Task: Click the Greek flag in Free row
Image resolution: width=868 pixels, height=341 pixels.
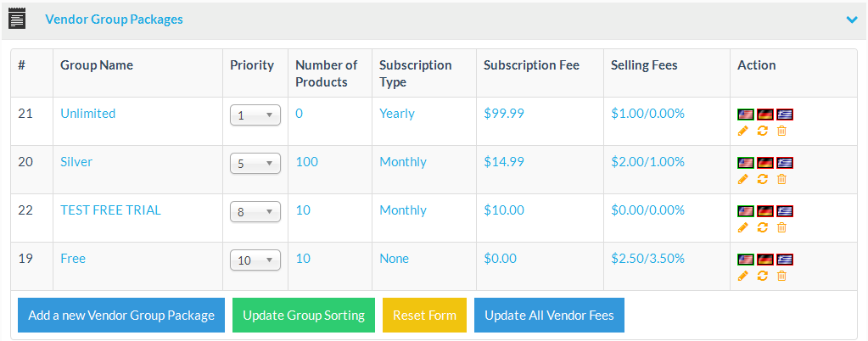Action: 785,260
